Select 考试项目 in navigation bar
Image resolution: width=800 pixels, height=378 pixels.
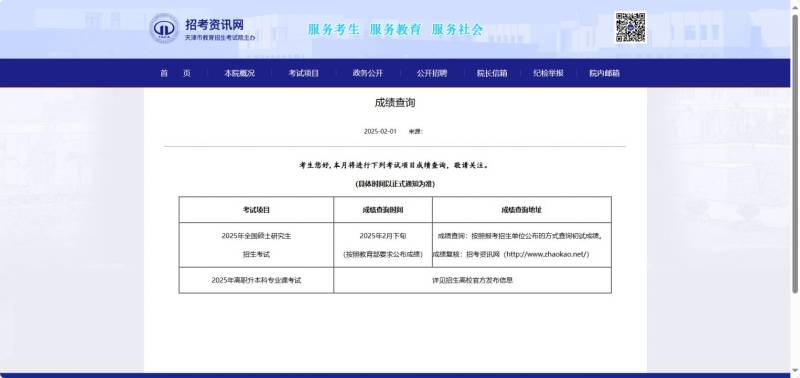pos(303,73)
